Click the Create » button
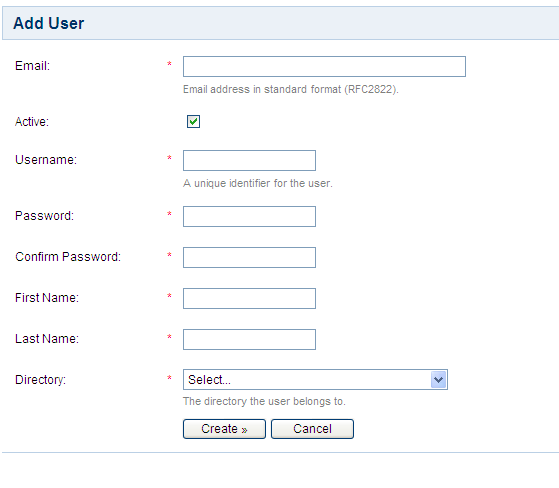 [x=224, y=429]
